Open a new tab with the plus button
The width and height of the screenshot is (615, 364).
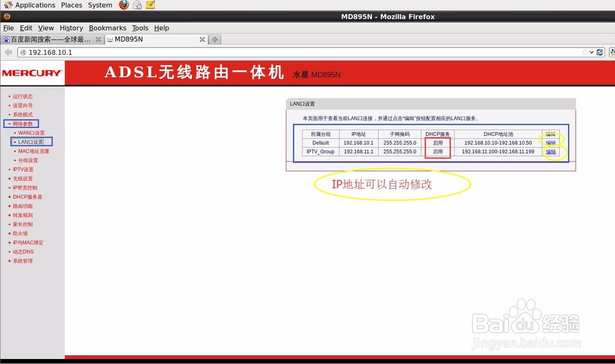pos(214,39)
